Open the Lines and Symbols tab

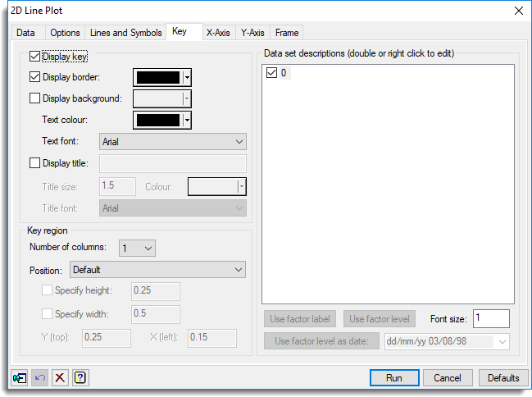tap(125, 33)
